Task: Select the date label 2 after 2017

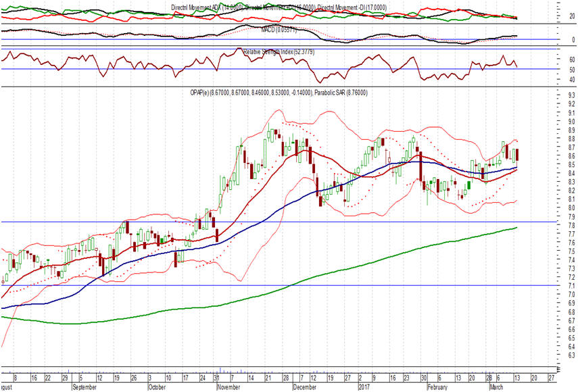Action: tap(360, 378)
